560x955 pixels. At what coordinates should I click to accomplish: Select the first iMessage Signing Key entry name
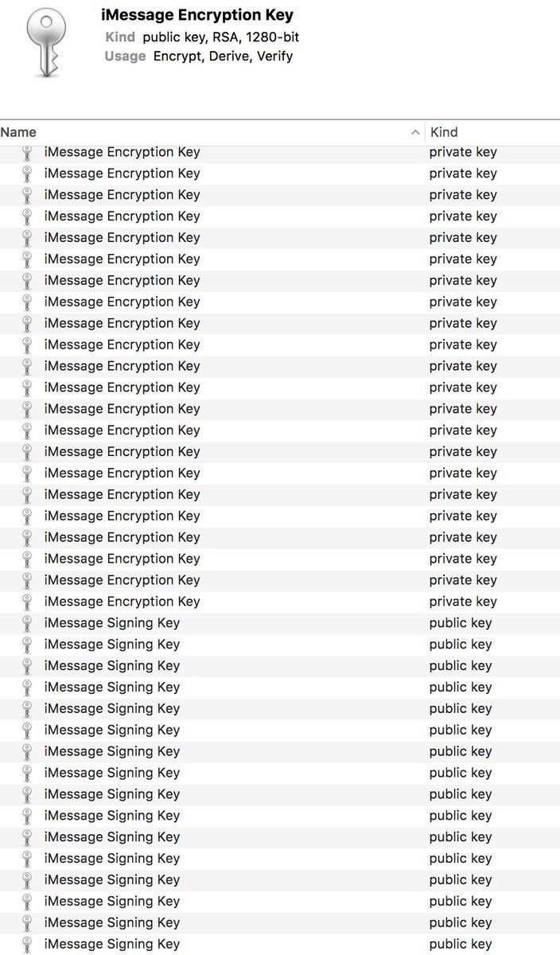pyautogui.click(x=112, y=623)
